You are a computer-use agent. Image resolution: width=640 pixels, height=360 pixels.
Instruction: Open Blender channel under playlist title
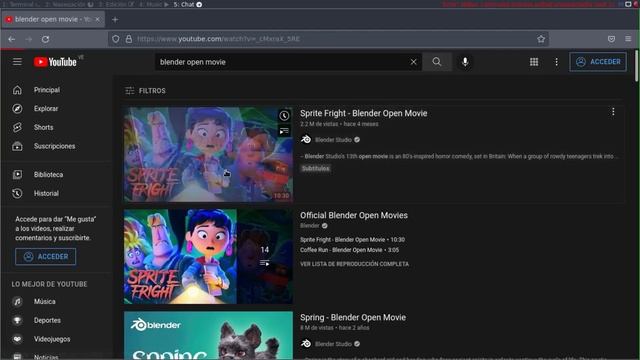point(310,226)
